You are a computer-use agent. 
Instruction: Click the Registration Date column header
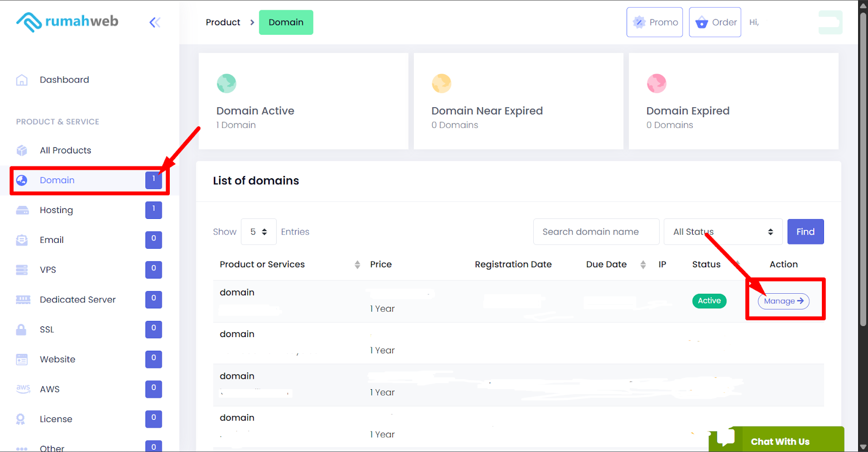[513, 264]
